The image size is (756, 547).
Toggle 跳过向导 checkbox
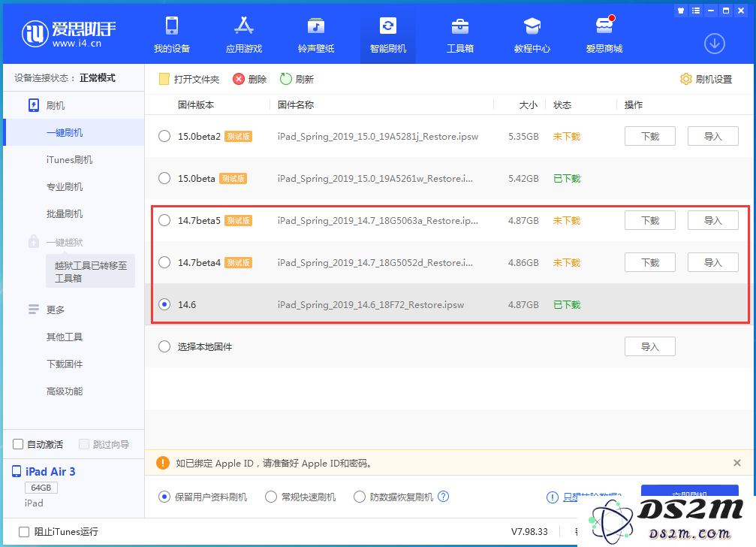[84, 444]
